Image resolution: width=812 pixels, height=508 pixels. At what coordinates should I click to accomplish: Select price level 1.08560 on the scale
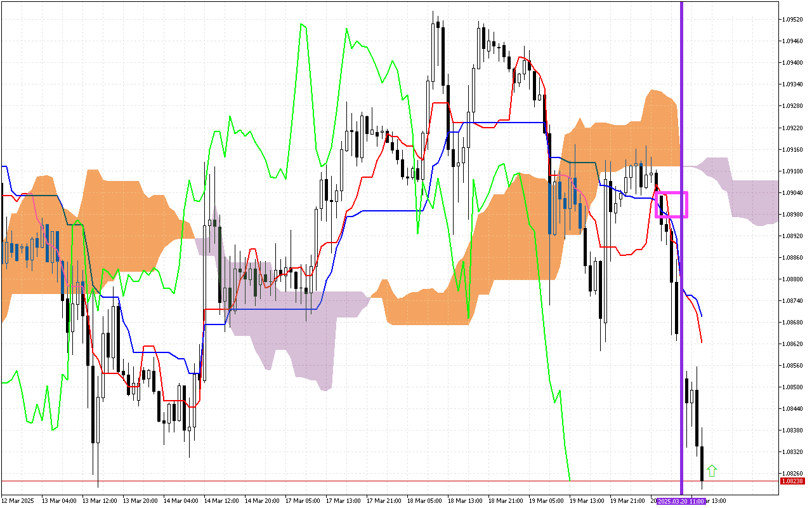[x=794, y=365]
